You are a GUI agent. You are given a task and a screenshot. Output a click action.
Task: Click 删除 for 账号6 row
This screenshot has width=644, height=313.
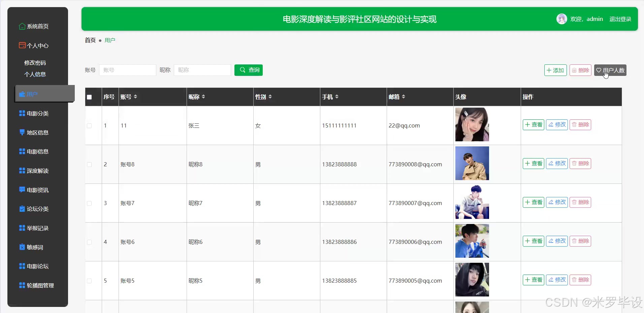pos(580,241)
